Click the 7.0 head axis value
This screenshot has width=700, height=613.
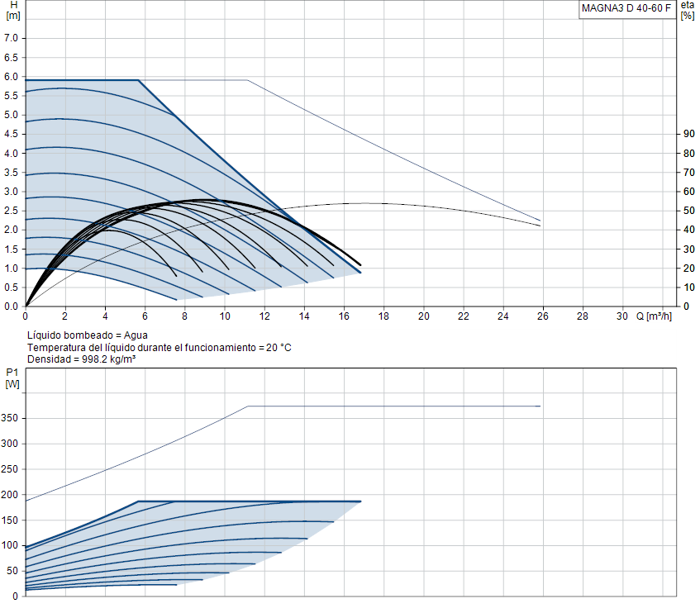(x=12, y=38)
